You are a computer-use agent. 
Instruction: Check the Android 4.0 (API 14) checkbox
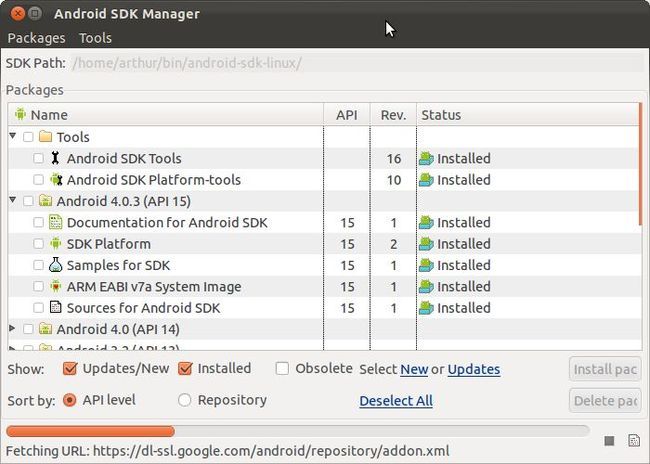click(28, 329)
